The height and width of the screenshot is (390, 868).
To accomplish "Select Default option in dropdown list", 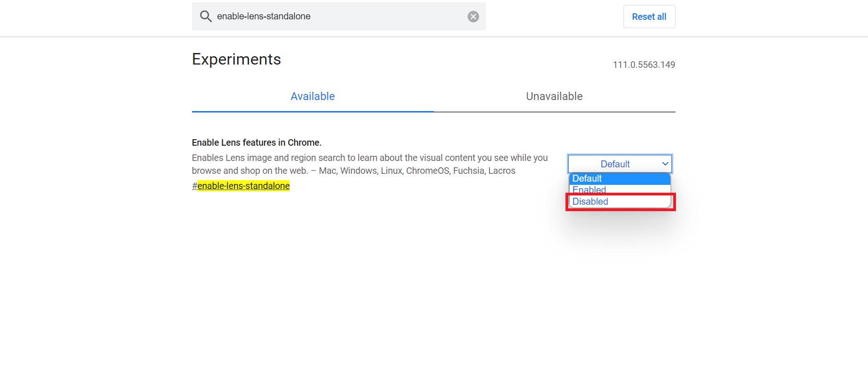I will [620, 178].
